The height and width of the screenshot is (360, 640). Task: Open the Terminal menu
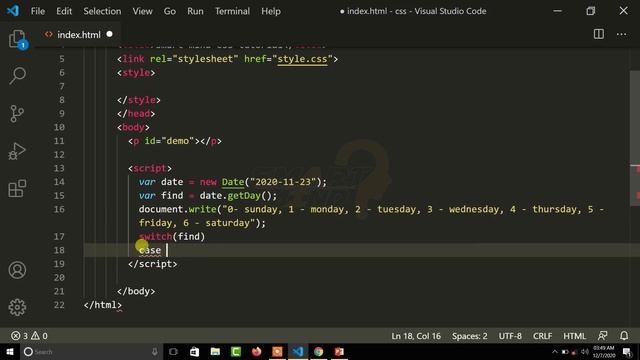tap(232, 11)
